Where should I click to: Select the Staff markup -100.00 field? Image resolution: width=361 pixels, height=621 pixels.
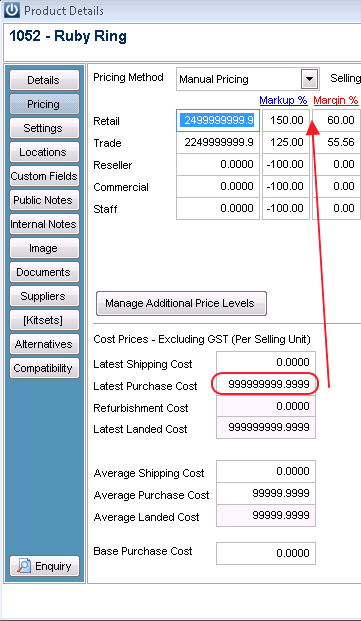pos(286,208)
